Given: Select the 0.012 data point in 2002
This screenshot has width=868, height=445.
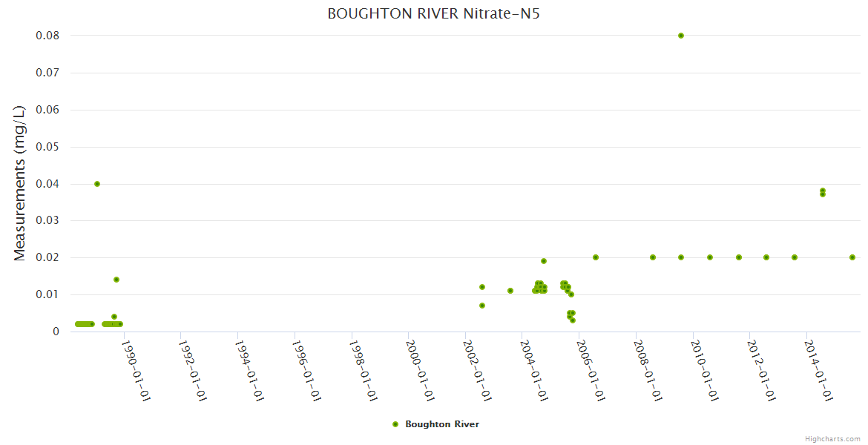Looking at the screenshot, I should coord(482,287).
